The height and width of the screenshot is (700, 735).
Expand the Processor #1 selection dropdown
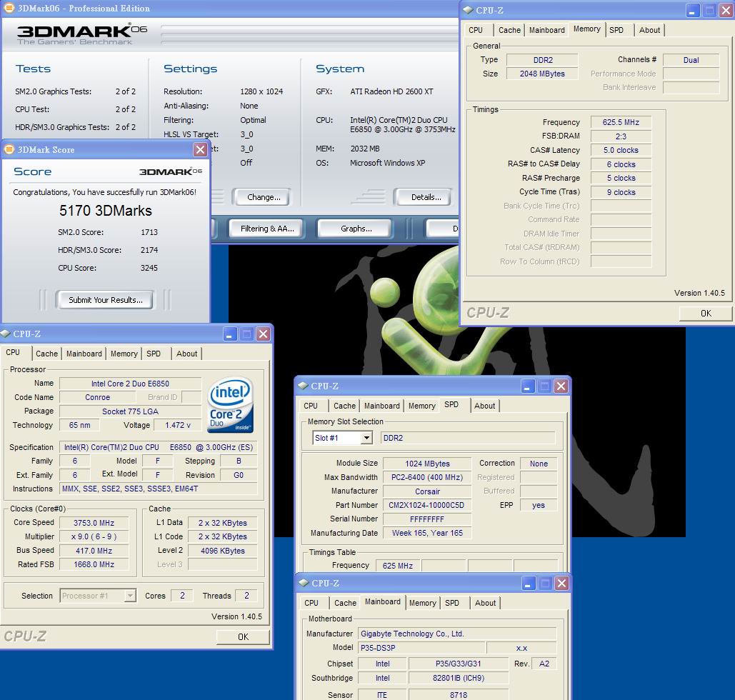tap(129, 596)
